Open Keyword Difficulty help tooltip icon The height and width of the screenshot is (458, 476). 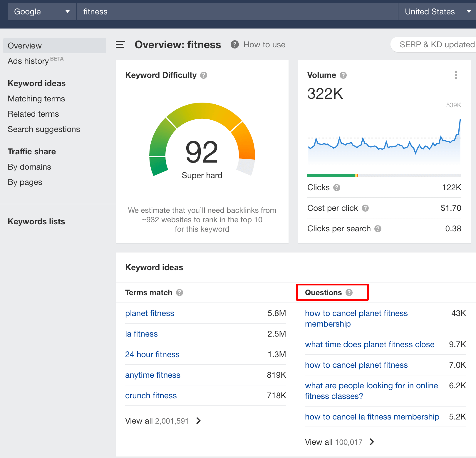(204, 75)
